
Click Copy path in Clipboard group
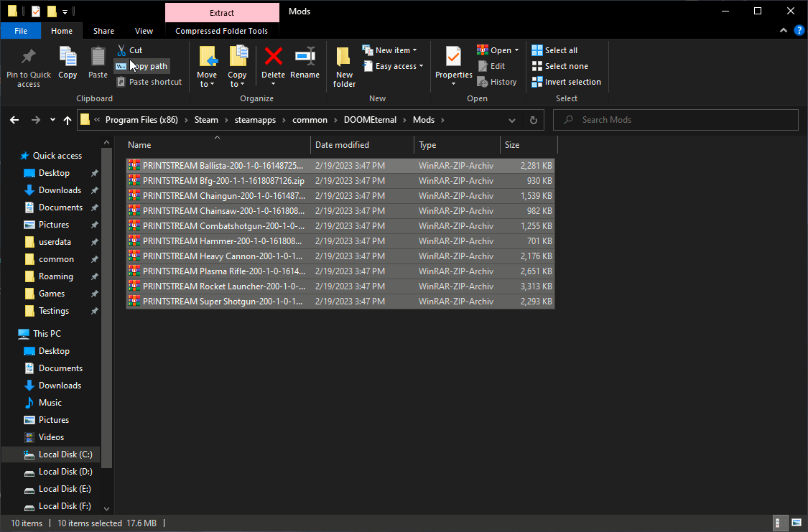(142, 66)
